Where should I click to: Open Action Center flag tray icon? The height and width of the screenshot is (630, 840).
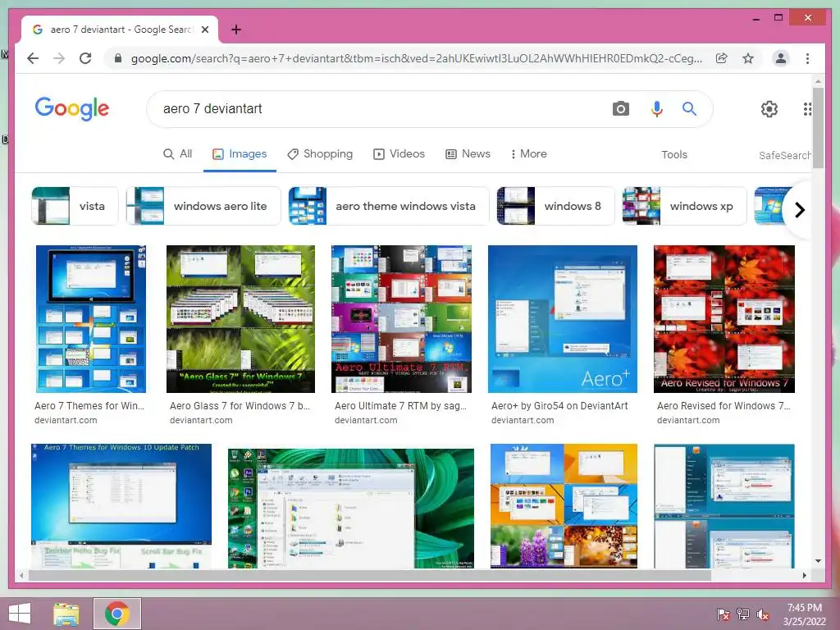(x=723, y=614)
